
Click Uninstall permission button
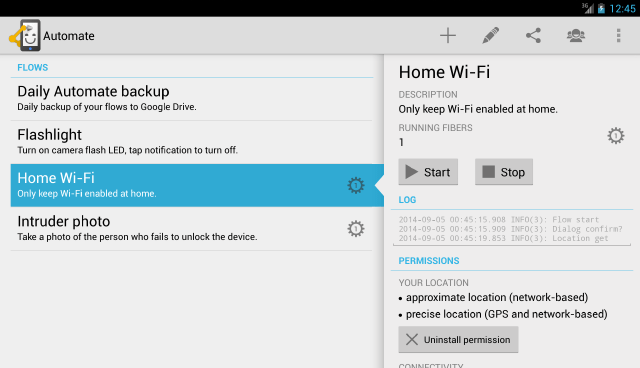click(x=458, y=339)
